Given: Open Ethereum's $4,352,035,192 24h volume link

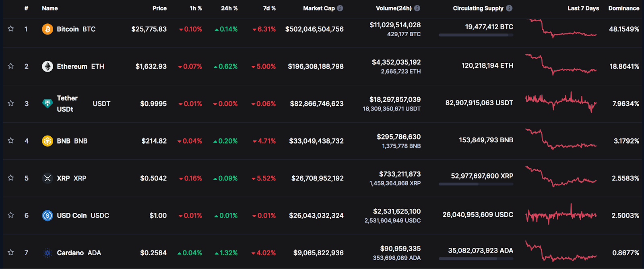Looking at the screenshot, I should (396, 62).
